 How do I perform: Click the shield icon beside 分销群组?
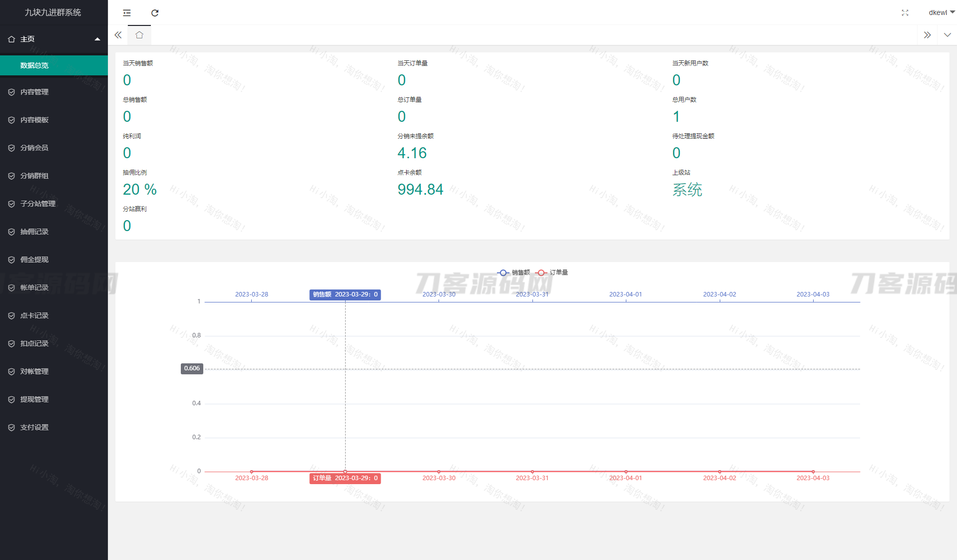click(11, 176)
